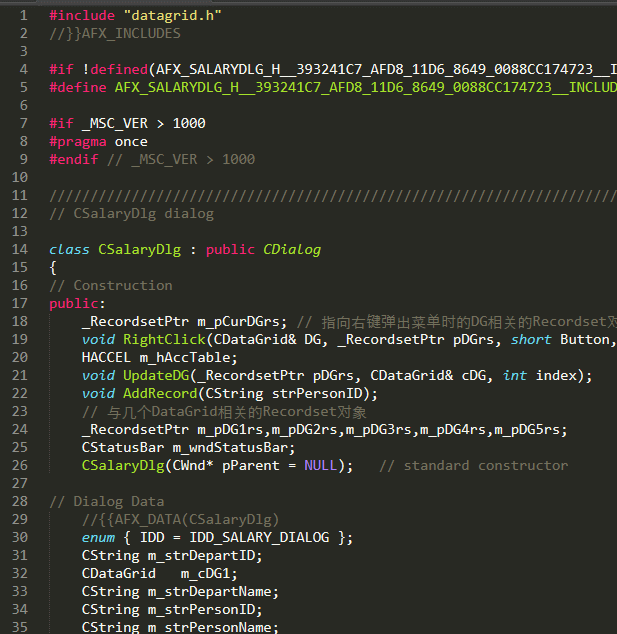This screenshot has width=617, height=634.
Task: Click the NULL constant on line 26
Action: 321,466
